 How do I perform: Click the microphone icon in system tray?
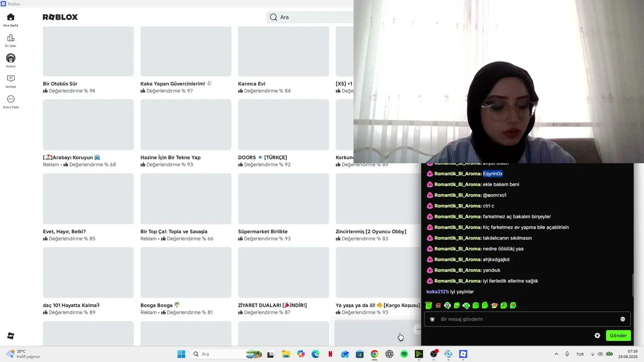[x=567, y=354]
